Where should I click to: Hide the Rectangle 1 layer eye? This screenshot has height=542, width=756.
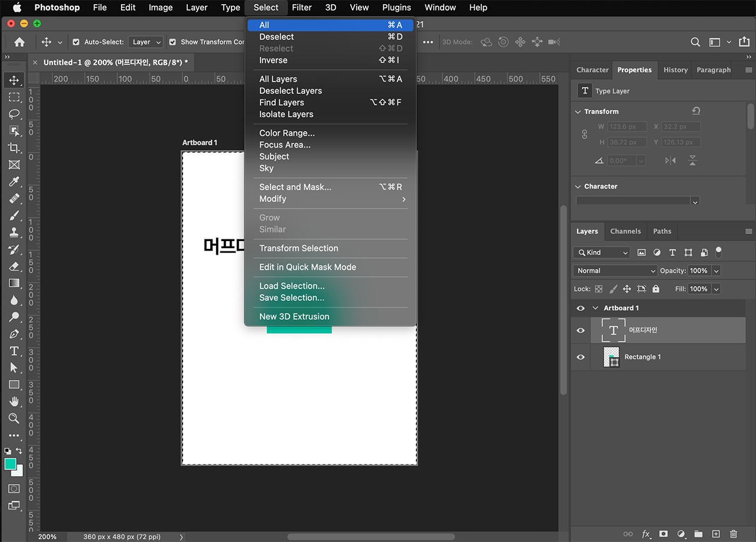581,357
